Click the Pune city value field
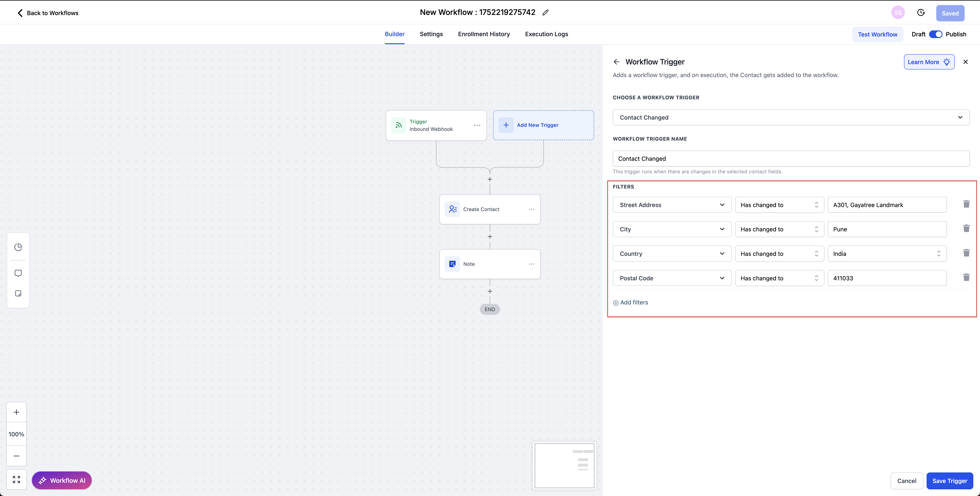980x496 pixels. tap(887, 229)
